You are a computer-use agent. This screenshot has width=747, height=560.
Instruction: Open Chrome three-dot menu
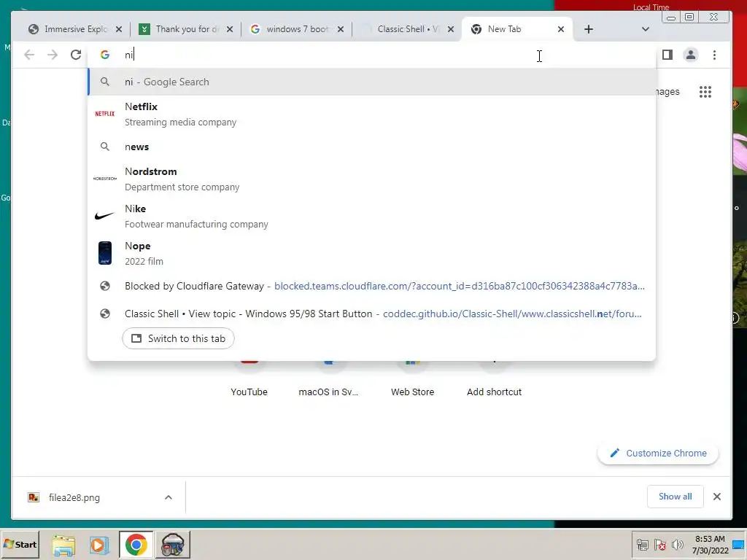click(714, 55)
